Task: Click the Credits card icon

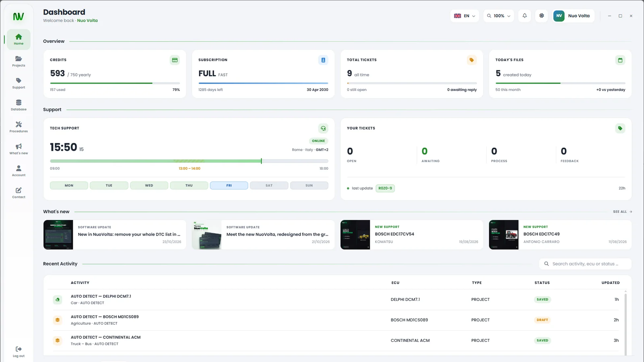Action: click(175, 60)
